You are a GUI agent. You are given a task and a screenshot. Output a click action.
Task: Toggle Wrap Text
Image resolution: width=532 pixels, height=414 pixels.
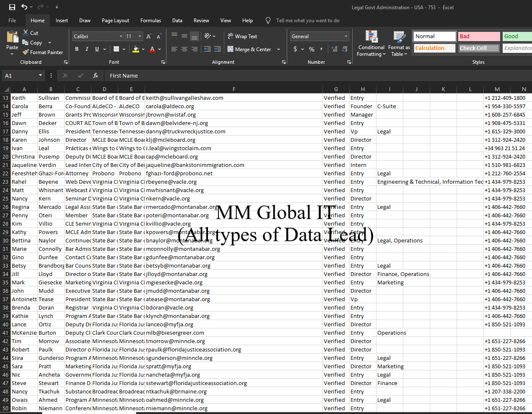click(242, 36)
